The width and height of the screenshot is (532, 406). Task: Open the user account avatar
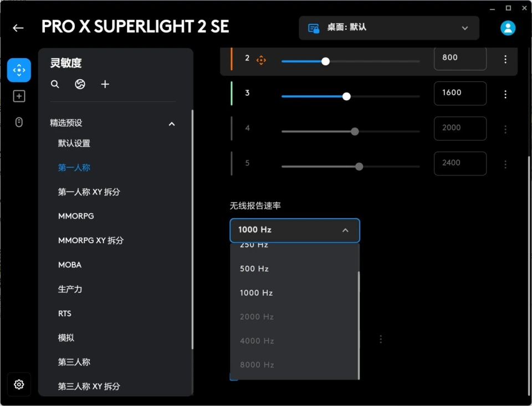pos(508,28)
